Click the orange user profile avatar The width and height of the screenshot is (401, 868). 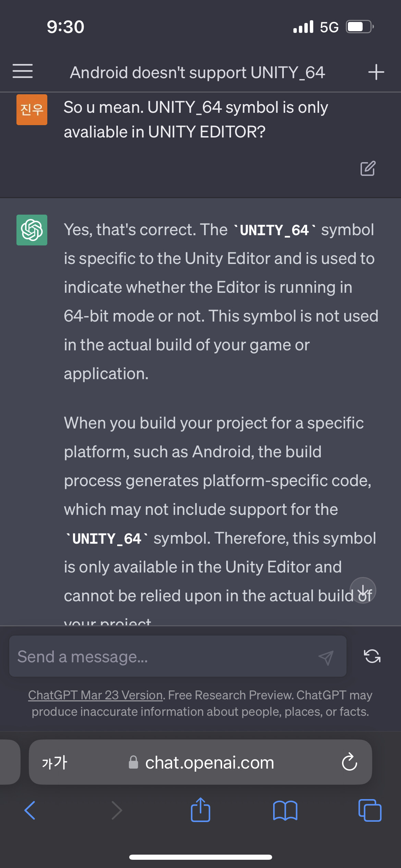click(x=32, y=110)
